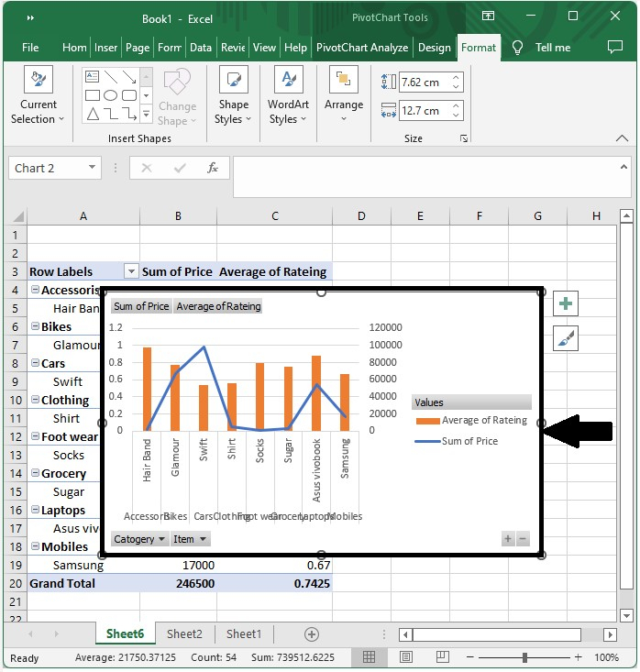Select the elbow connector shape
The image size is (640, 672).
[x=111, y=114]
